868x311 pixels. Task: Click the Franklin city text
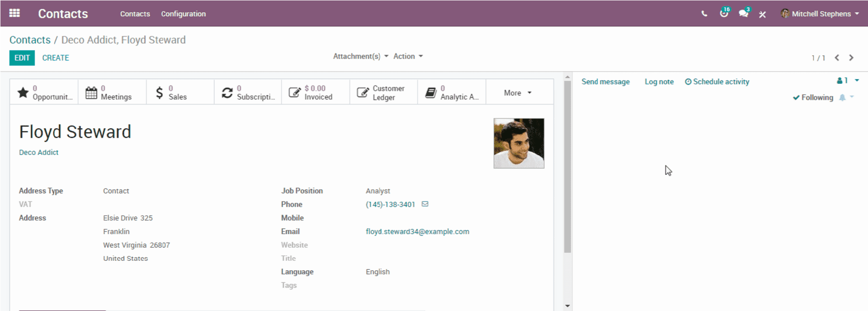[x=116, y=231]
